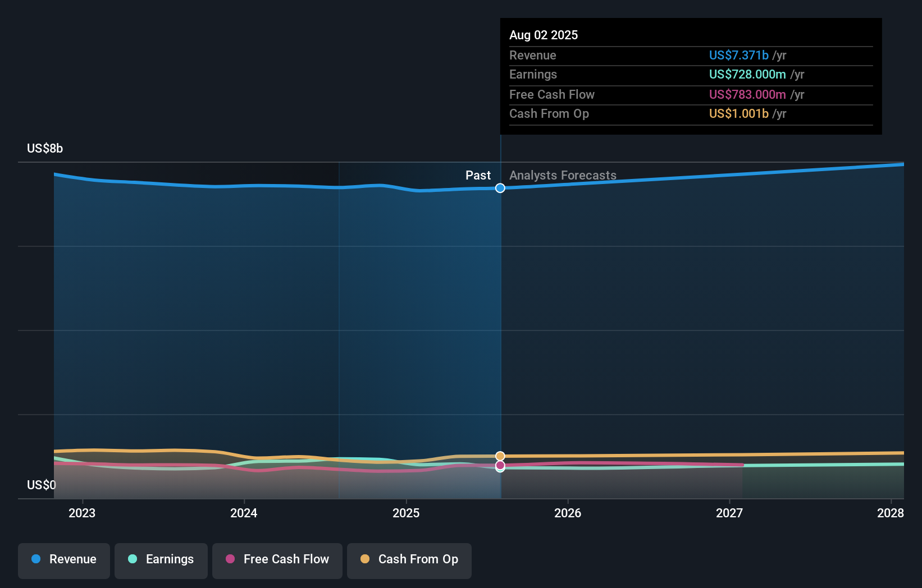Toggle the Cash From Op series visibility
Screen dimensions: 922x588
pos(409,561)
